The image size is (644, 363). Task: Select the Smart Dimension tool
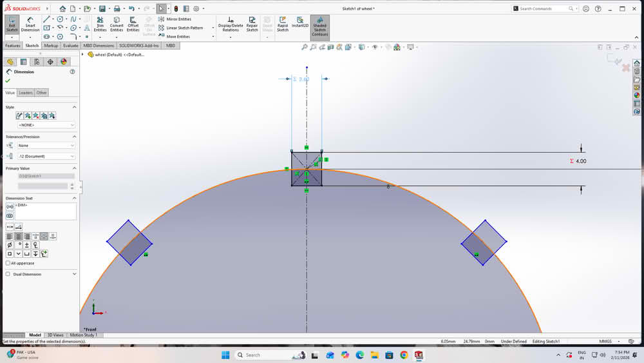pos(30,25)
